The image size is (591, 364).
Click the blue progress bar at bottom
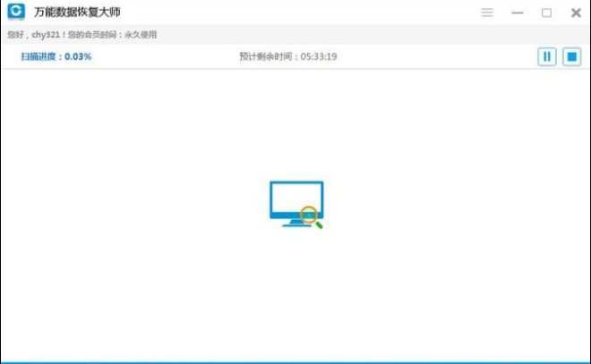tap(295, 362)
